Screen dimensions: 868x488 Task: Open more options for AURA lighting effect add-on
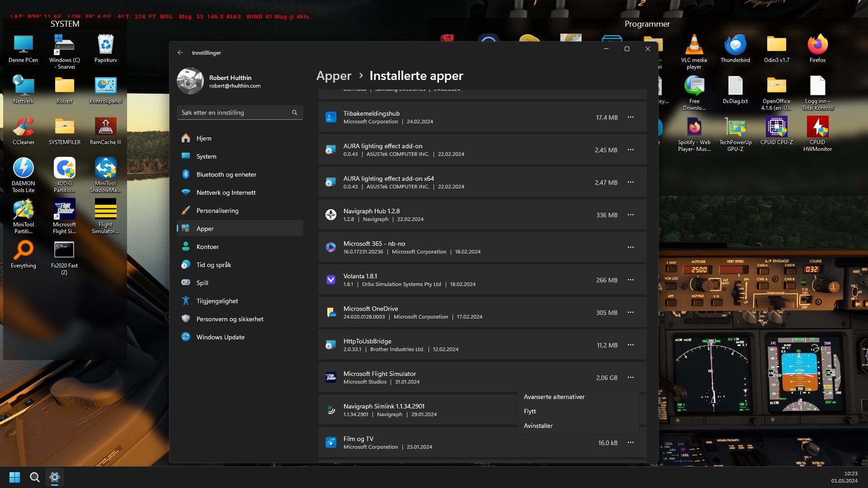click(630, 150)
